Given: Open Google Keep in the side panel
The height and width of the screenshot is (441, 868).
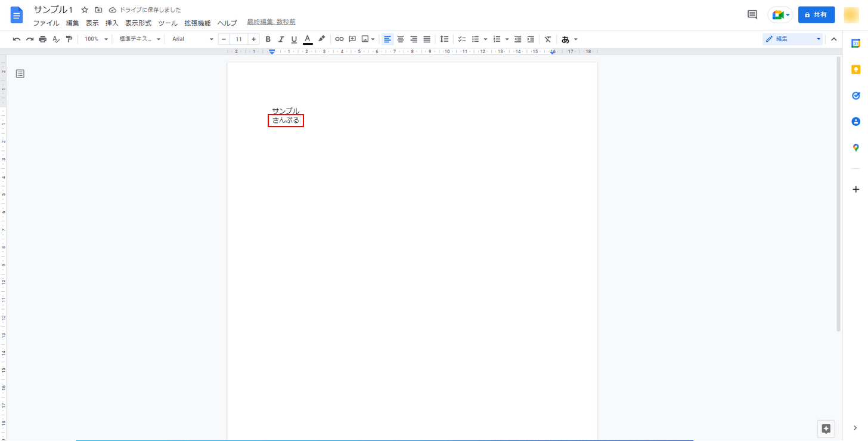Looking at the screenshot, I should [x=855, y=69].
